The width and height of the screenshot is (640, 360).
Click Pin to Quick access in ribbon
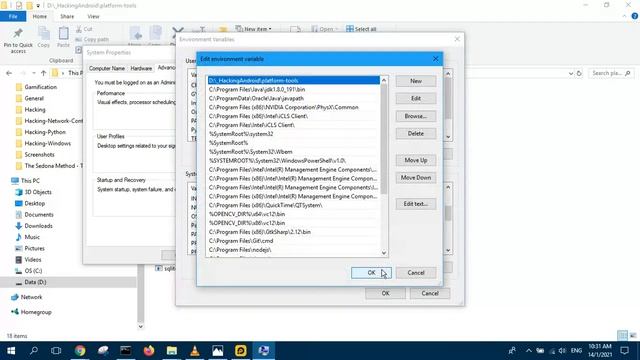tap(18, 40)
